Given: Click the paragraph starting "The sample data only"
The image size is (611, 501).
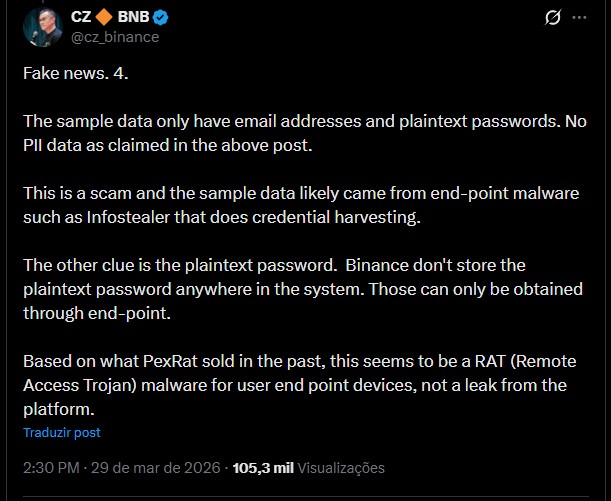Looking at the screenshot, I should pyautogui.click(x=298, y=132).
